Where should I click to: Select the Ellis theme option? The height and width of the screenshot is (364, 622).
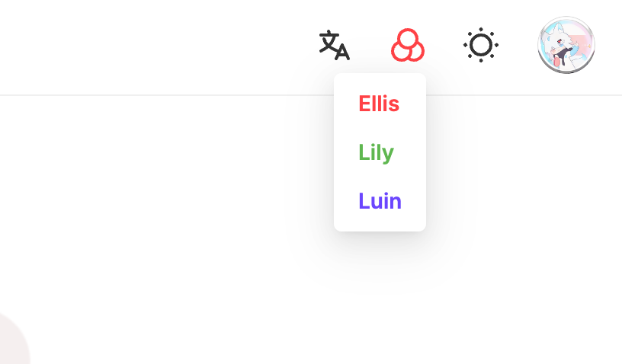coord(379,104)
